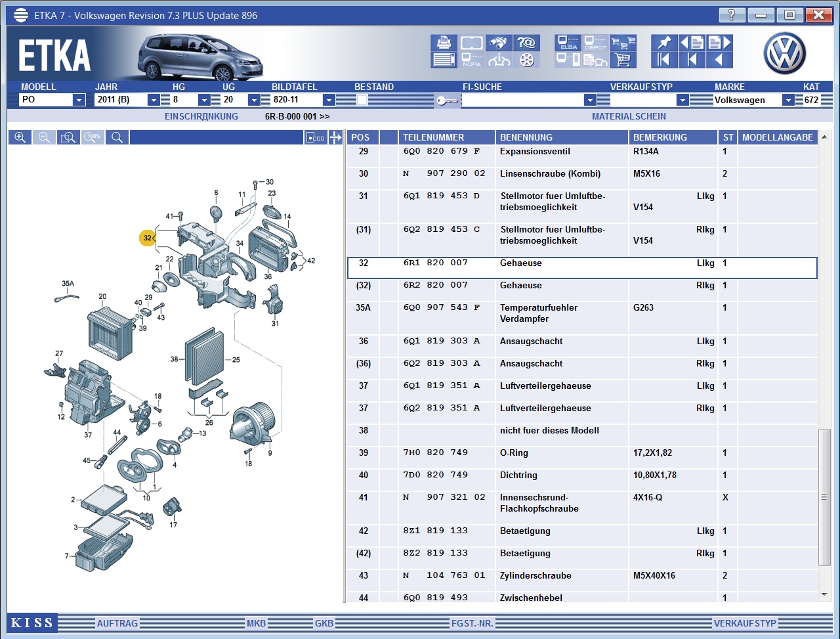Image resolution: width=840 pixels, height=639 pixels.
Task: Click the AUFTRAG button in bottom bar
Action: [117, 623]
